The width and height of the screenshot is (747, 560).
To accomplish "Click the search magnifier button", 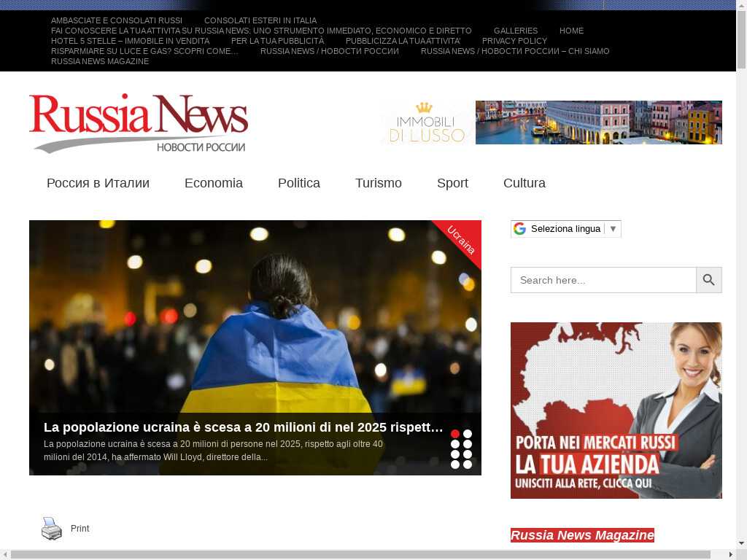I will pyautogui.click(x=708, y=280).
